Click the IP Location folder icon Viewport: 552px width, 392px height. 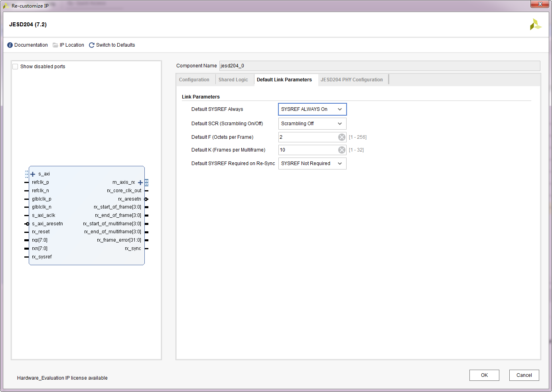coord(55,45)
